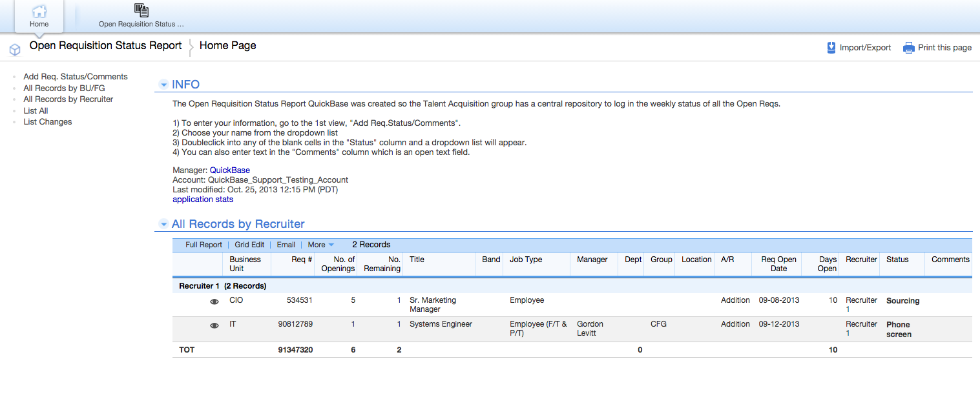This screenshot has height=410, width=980.
Task: Click the cube icon beside the report title
Action: tap(15, 49)
